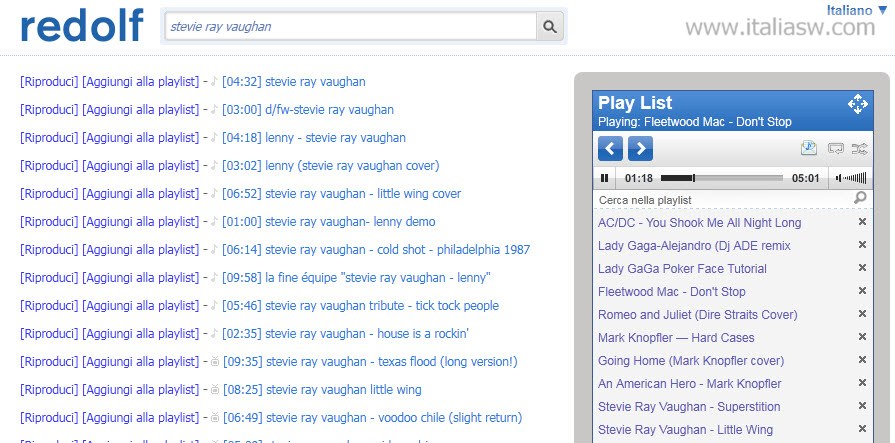Viewport: 895px width, 443px height.
Task: Play Romeo and Juliet (Dire Straits Cover)
Action: coord(698,315)
